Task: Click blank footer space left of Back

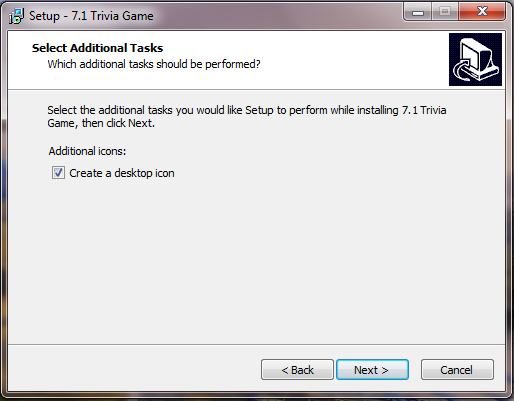Action: click(133, 370)
